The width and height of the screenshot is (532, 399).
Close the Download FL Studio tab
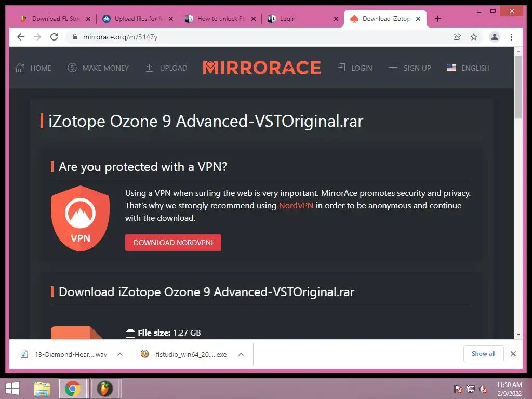[88, 19]
